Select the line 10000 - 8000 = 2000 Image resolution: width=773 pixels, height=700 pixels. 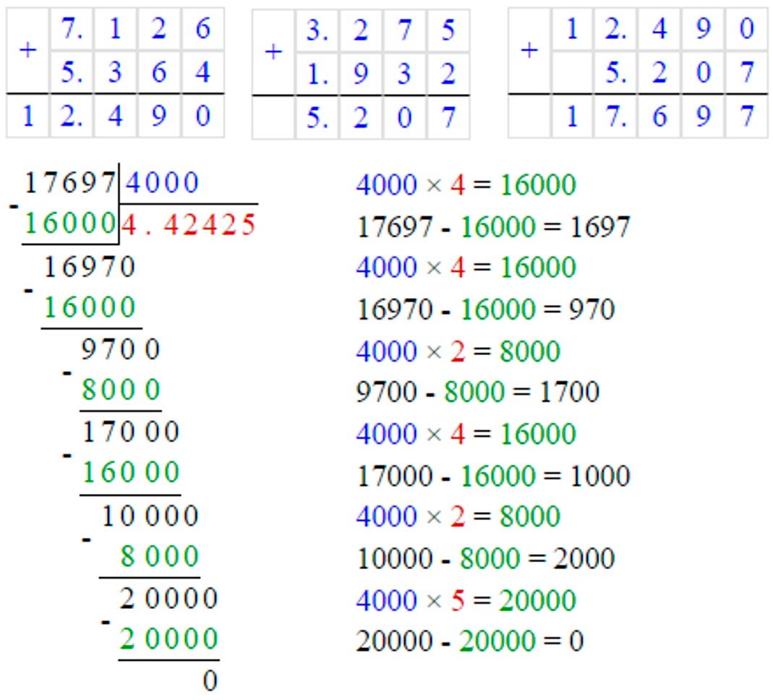(486, 558)
